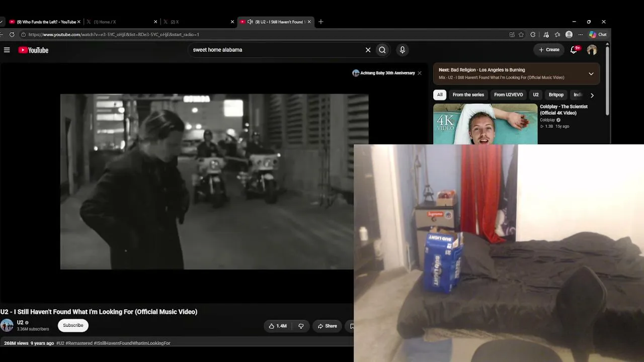This screenshot has height=362, width=644.
Task: Close the Who Funds the Left tab
Action: (78, 22)
